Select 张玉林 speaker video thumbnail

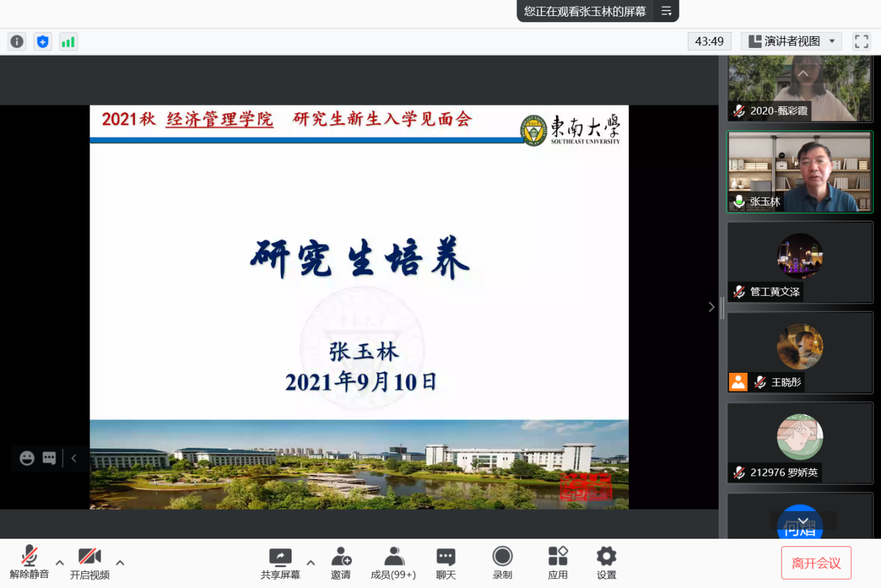click(800, 172)
